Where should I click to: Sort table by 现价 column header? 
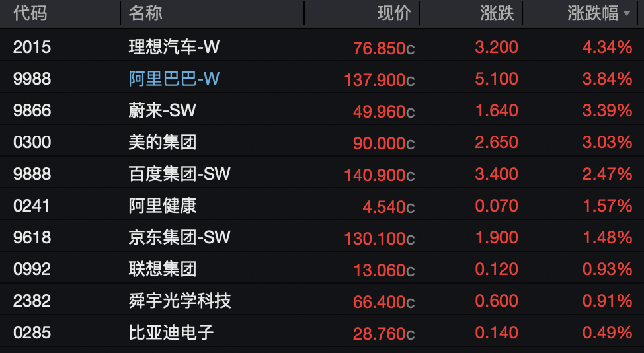[394, 13]
